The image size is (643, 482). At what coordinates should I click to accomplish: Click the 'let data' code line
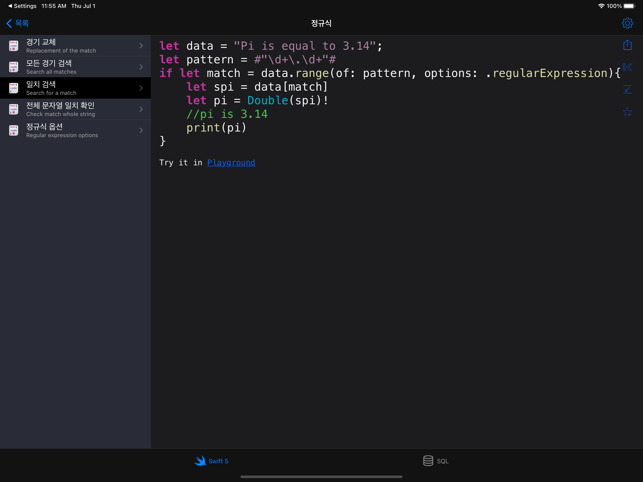[x=271, y=46]
